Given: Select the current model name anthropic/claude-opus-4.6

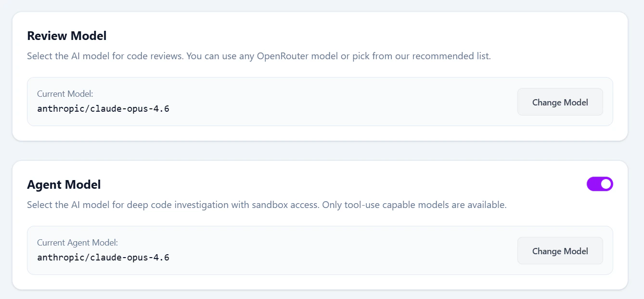Looking at the screenshot, I should click(x=103, y=108).
